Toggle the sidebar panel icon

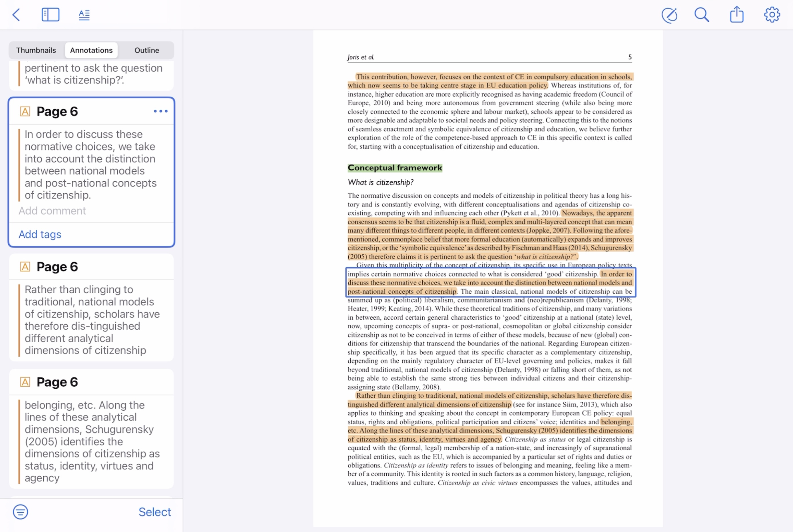coord(50,15)
